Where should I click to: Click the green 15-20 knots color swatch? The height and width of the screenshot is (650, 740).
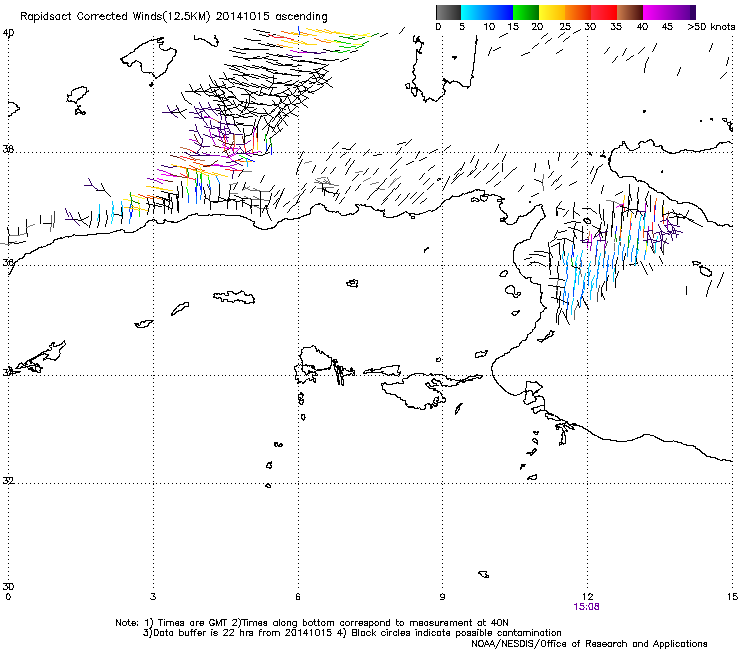click(x=526, y=12)
